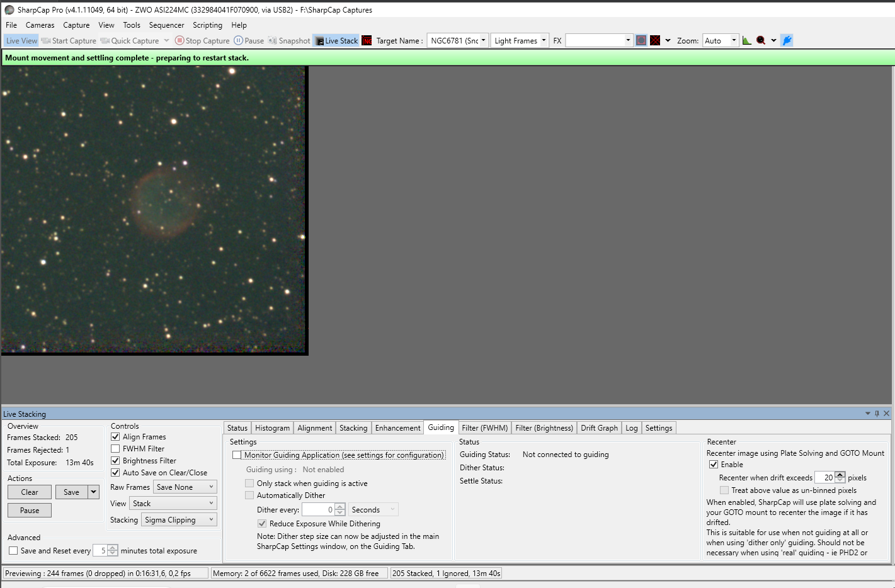Switch to the Histogram tab
895x588 pixels.
(x=273, y=427)
